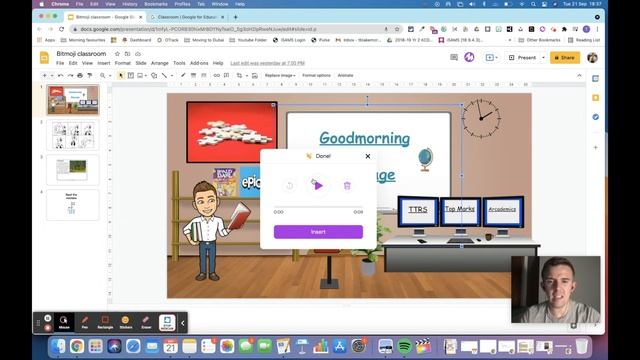
Task: Click the cloud document status icon
Action: (138, 54)
